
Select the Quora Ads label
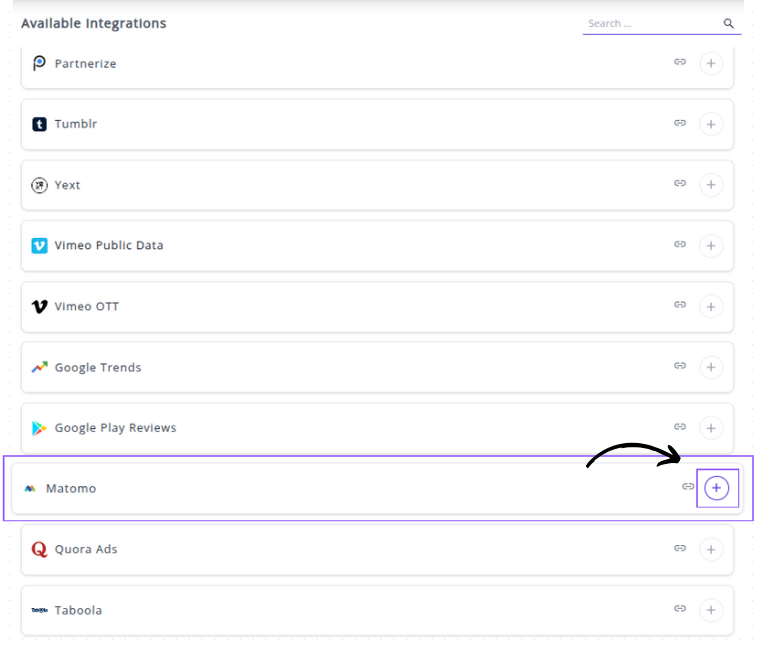tap(86, 549)
